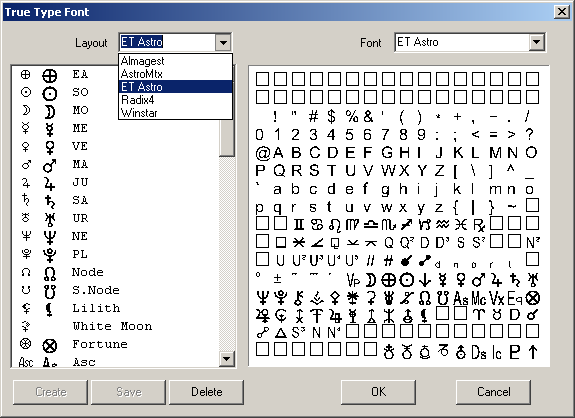Click the symbol list scrollbar down arrow
575x418 pixels.
point(227,359)
